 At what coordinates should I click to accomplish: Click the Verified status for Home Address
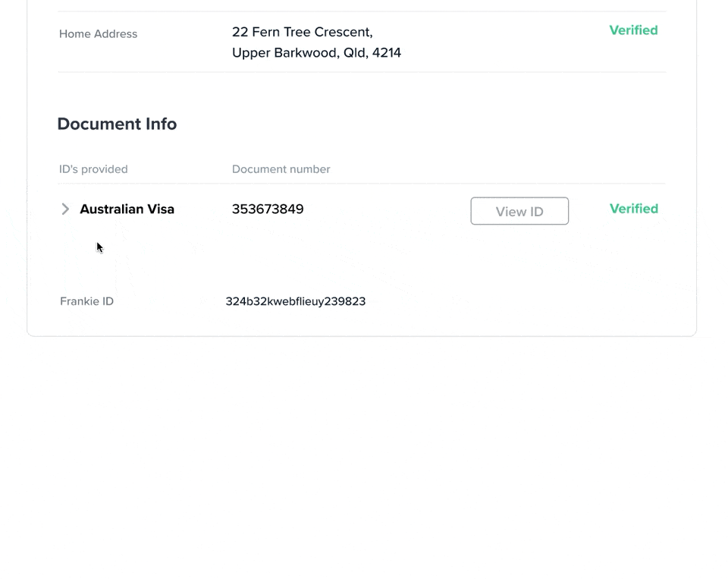click(x=633, y=30)
